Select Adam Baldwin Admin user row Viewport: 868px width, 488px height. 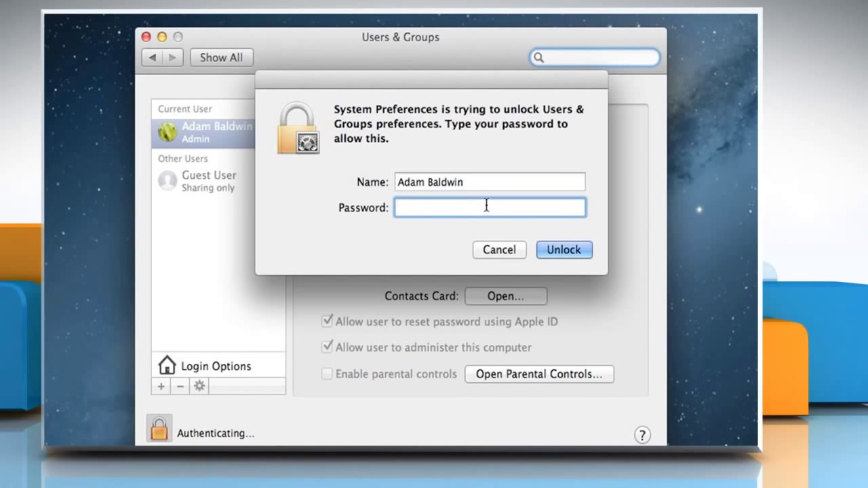pos(203,132)
